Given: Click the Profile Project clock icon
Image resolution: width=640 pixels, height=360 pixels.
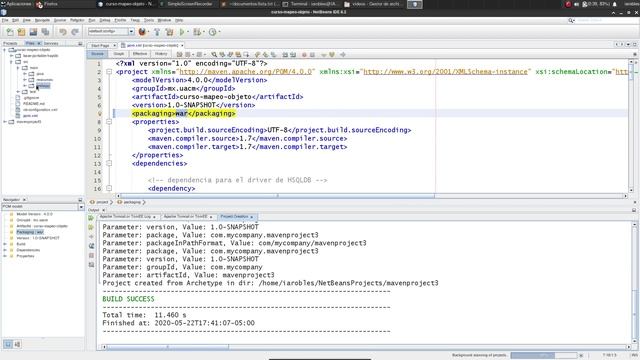Looking at the screenshot, I should (212, 32).
